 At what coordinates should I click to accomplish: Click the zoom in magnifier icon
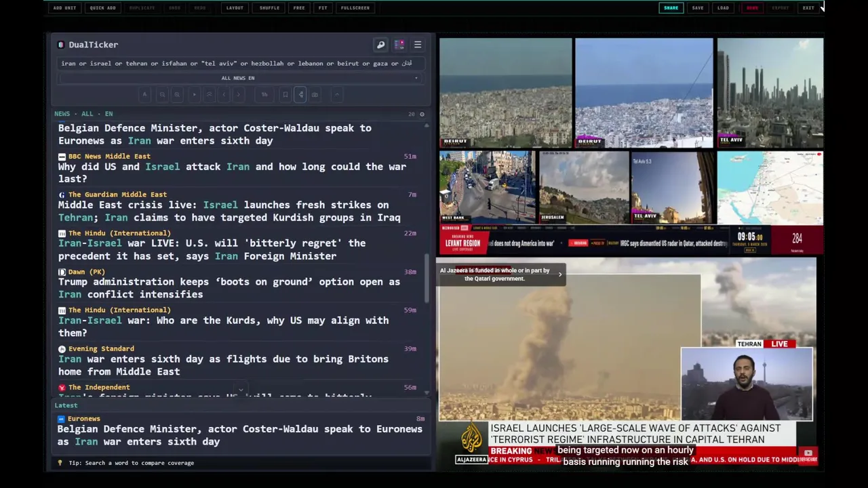point(177,94)
